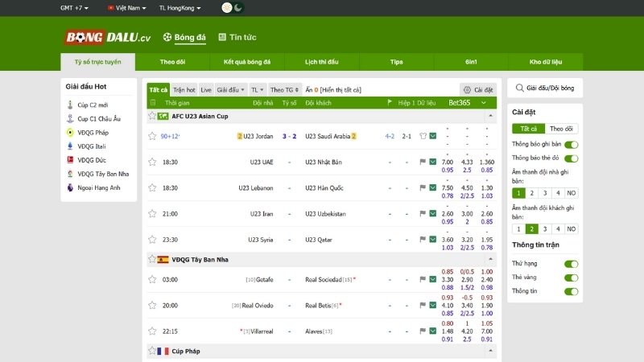This screenshot has width=644, height=362.
Task: Switch to the Lịch thi đấu tab
Action: point(322,62)
